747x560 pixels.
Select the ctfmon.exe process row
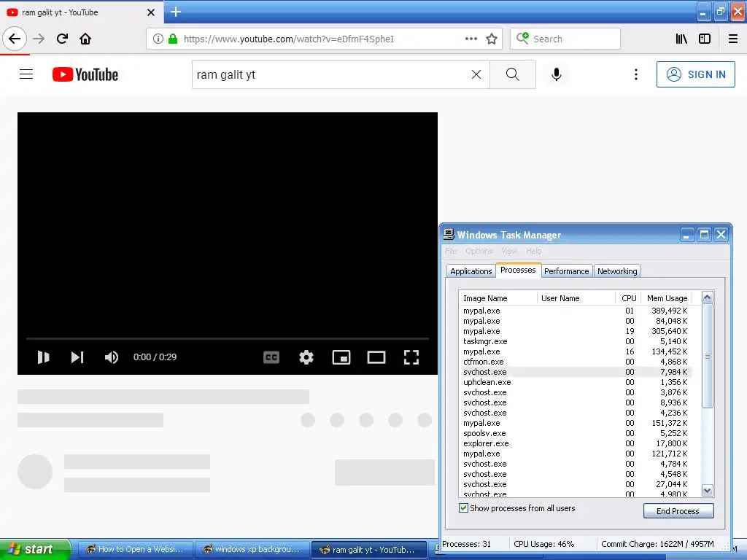click(576, 362)
